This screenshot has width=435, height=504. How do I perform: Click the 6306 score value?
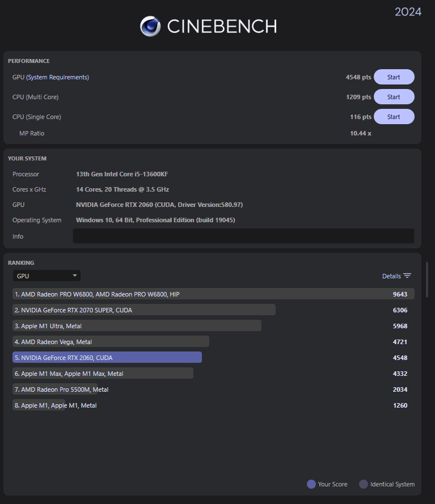click(x=400, y=310)
